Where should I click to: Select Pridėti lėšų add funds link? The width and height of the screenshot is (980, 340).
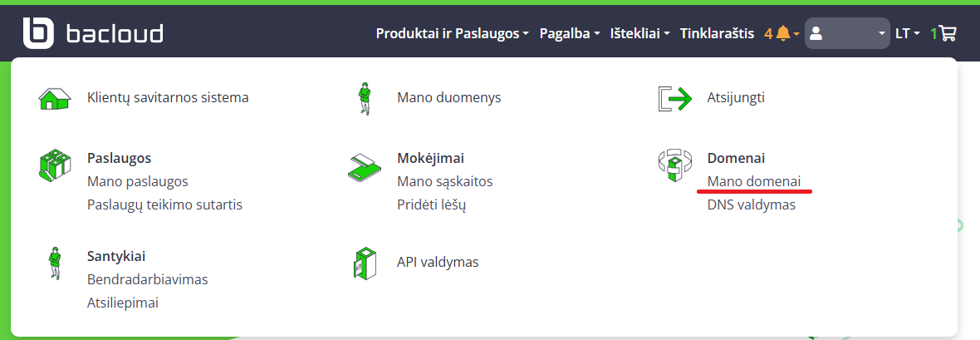[431, 204]
